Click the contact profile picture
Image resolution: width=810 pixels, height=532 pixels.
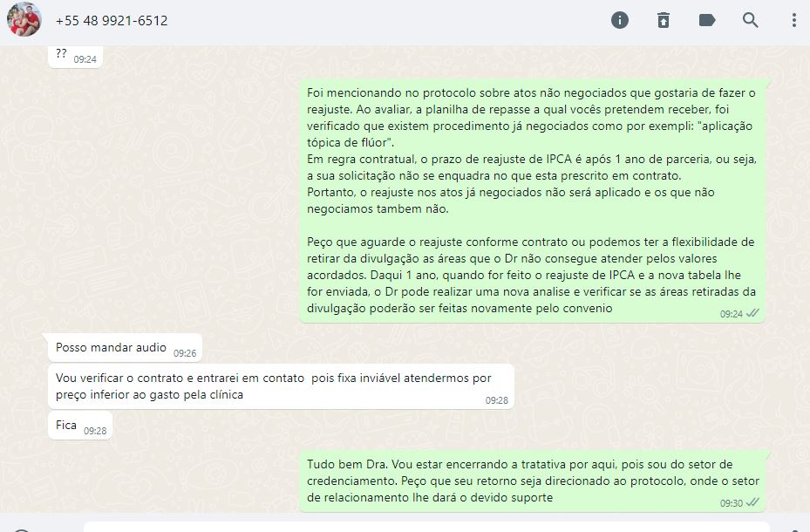[24, 20]
